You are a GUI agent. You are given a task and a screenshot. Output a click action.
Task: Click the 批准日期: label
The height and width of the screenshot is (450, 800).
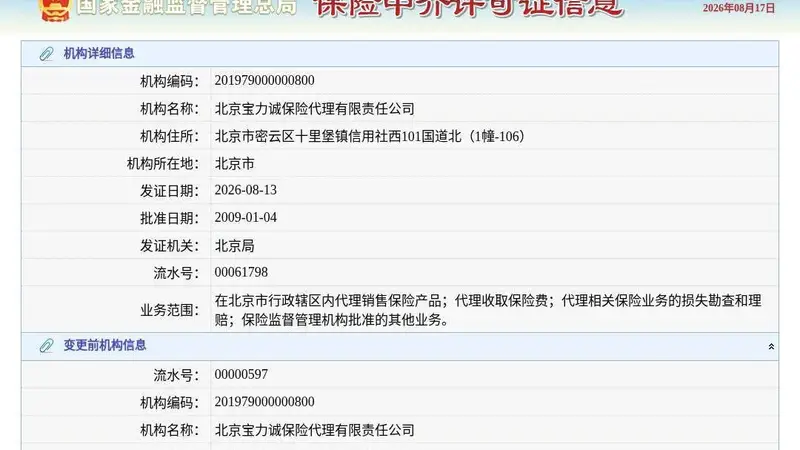[x=169, y=218]
